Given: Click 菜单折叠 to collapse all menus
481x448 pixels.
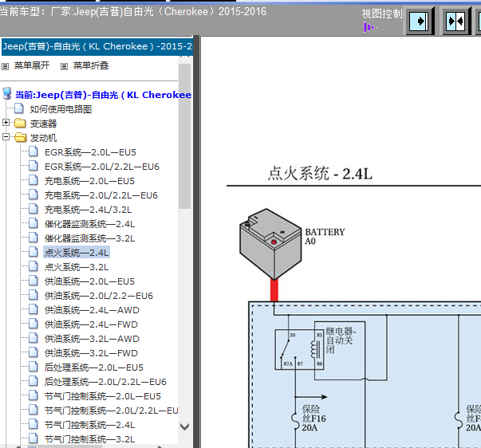Looking at the screenshot, I should tap(91, 65).
